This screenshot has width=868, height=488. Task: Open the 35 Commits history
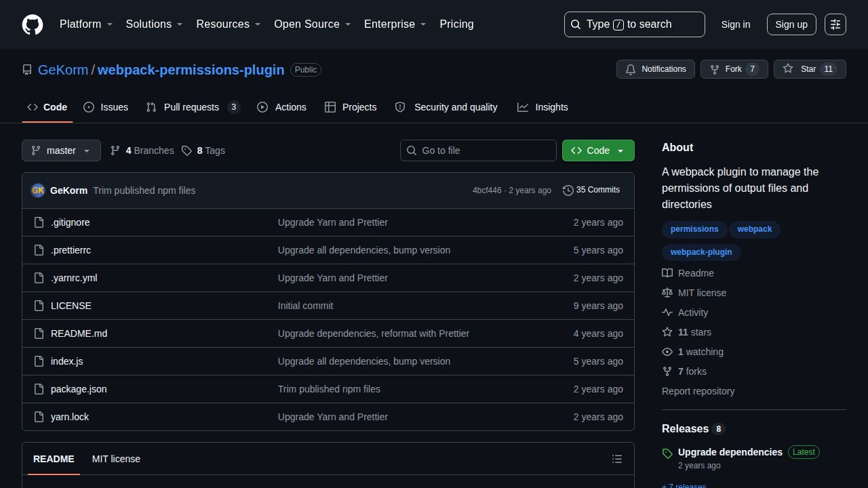[591, 190]
